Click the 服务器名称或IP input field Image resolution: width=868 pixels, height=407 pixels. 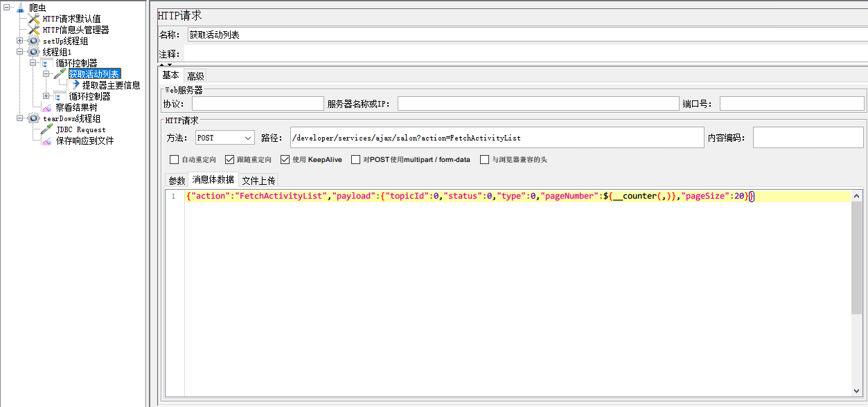click(538, 104)
